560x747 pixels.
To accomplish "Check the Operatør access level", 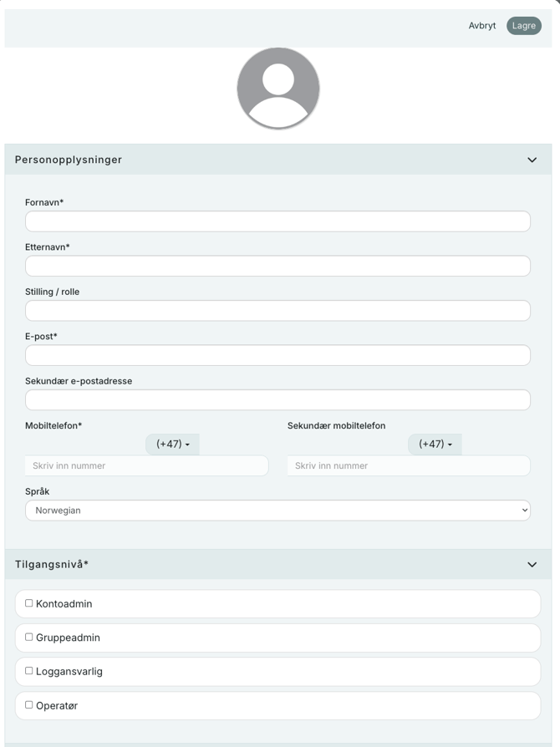I will (x=28, y=705).
